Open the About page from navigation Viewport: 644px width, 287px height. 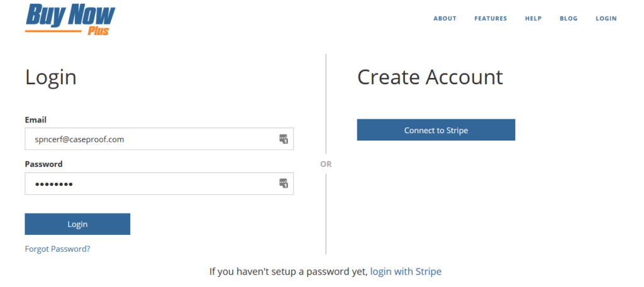tap(445, 19)
